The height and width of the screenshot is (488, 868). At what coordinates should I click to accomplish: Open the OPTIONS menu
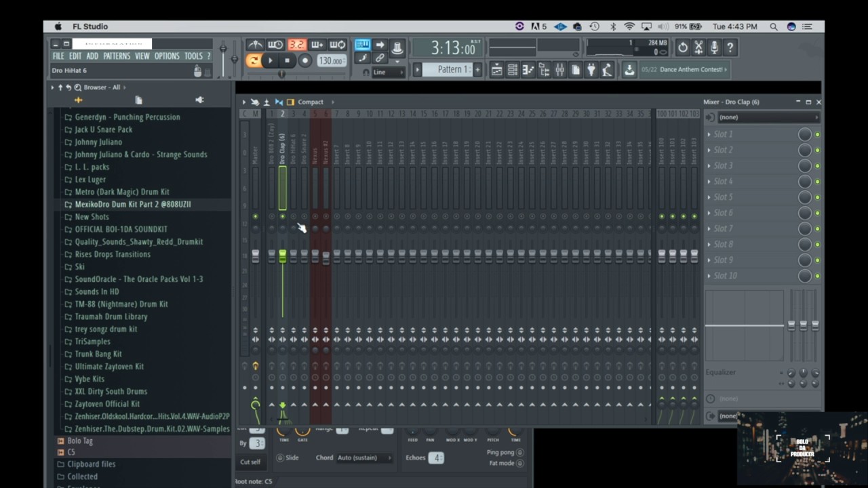click(167, 56)
